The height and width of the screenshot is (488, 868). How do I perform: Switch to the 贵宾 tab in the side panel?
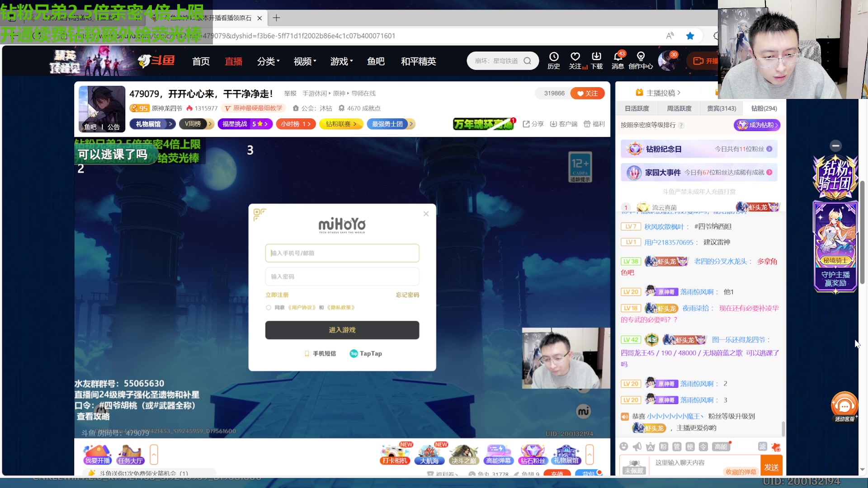[x=721, y=108]
